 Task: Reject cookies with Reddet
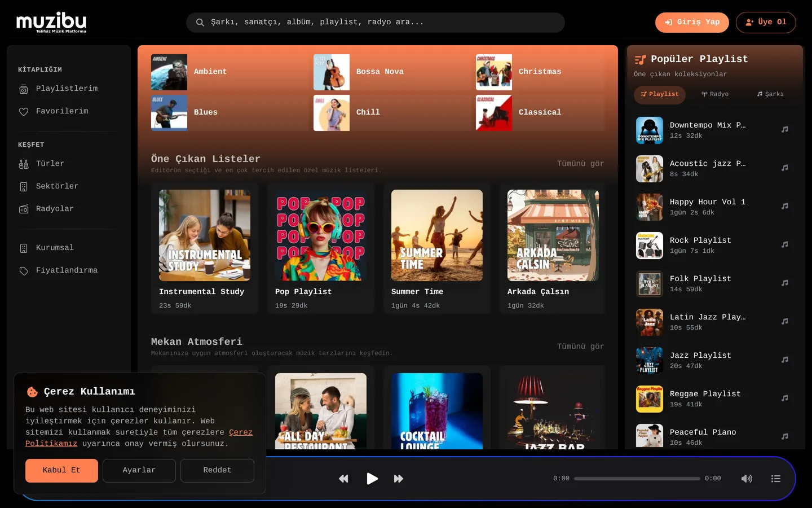217,471
